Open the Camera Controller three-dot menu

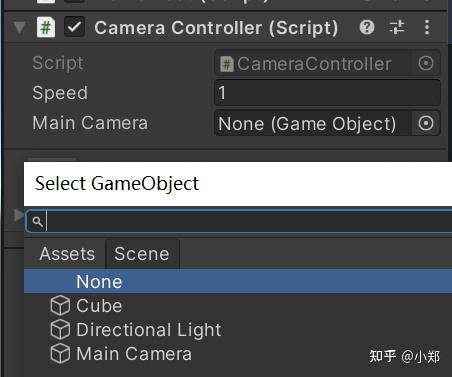(x=427, y=27)
